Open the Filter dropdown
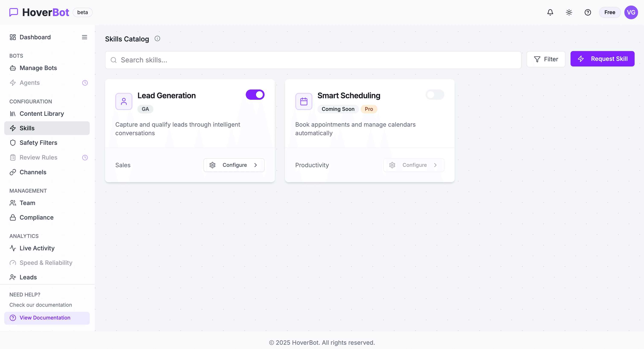Image resolution: width=644 pixels, height=349 pixels. 546,59
